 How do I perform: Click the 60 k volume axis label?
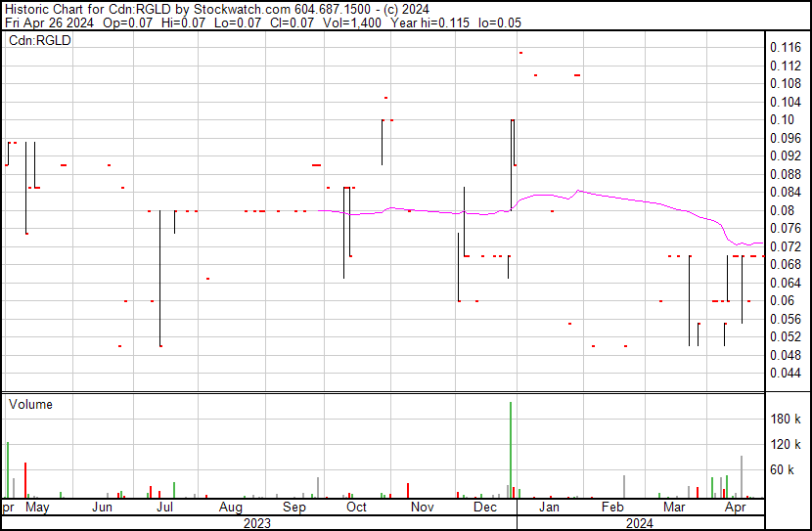pos(782,469)
